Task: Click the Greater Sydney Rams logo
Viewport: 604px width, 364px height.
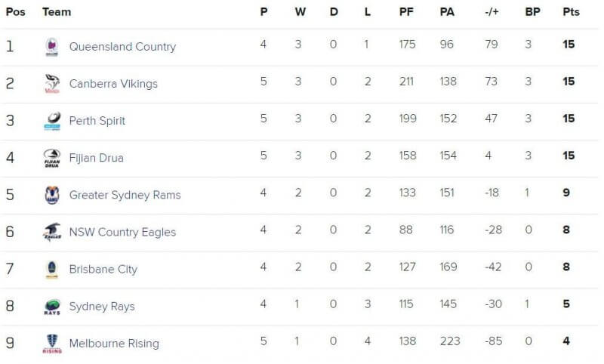Action: coord(52,195)
